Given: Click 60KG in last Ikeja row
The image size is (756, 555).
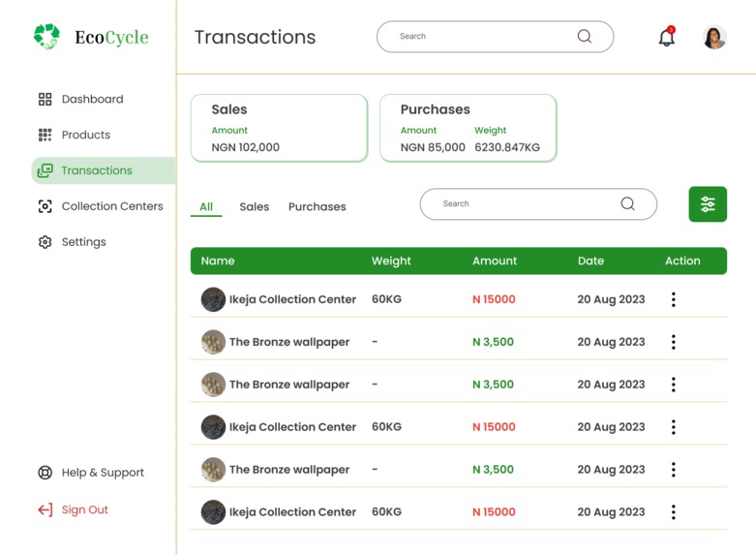Looking at the screenshot, I should click(386, 512).
